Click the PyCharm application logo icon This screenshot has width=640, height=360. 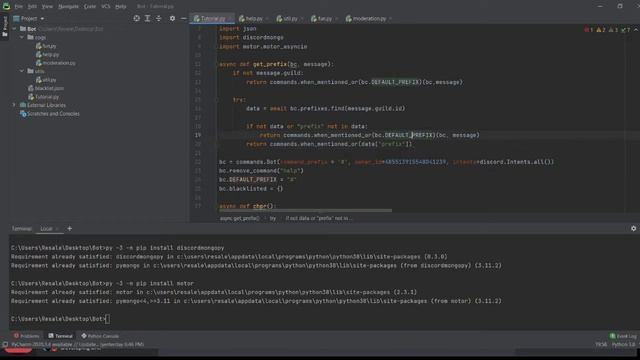(6, 6)
